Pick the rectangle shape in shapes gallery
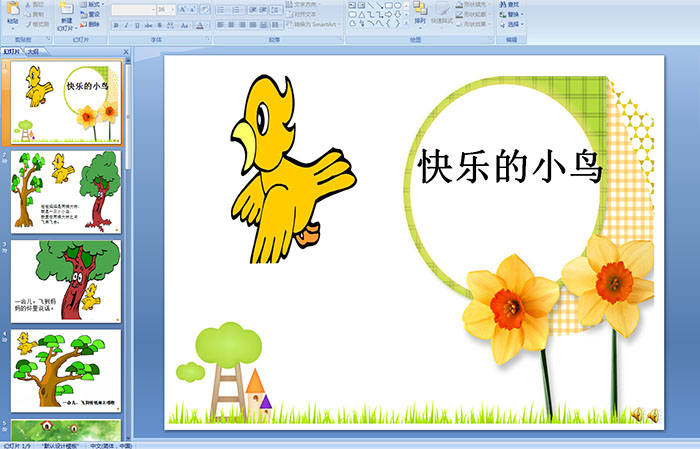Image resolution: width=700 pixels, height=449 pixels. [x=389, y=5]
